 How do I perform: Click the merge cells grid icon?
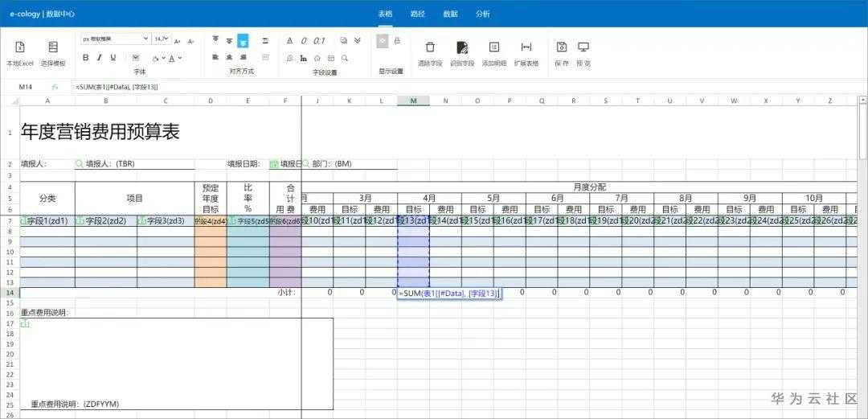[x=266, y=57]
